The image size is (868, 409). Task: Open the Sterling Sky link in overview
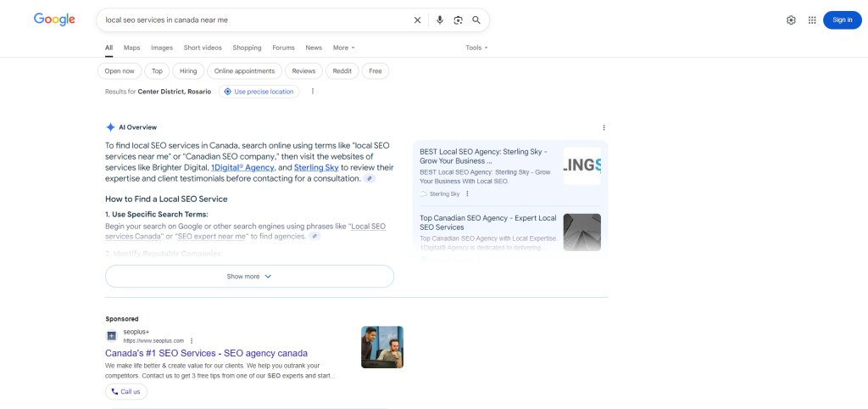pos(316,167)
